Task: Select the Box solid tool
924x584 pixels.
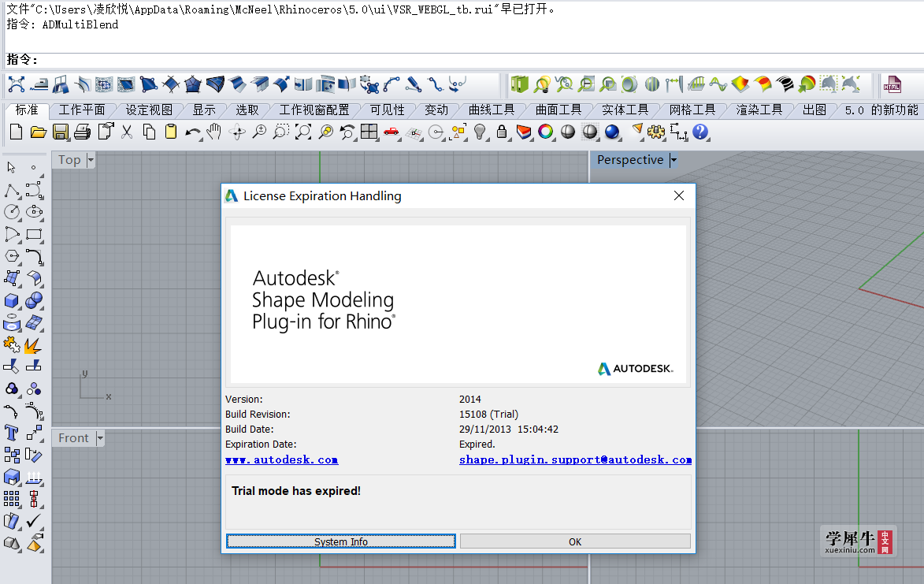Action: (12, 300)
